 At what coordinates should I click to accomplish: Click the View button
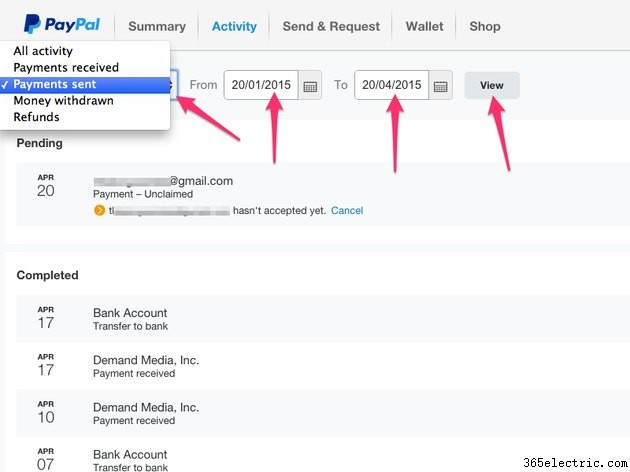coord(492,85)
